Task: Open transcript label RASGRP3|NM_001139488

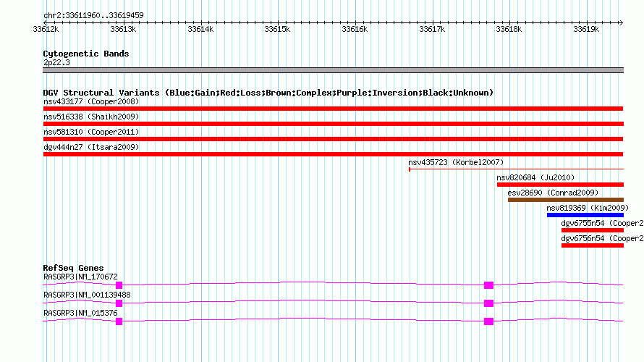Action: click(x=87, y=295)
